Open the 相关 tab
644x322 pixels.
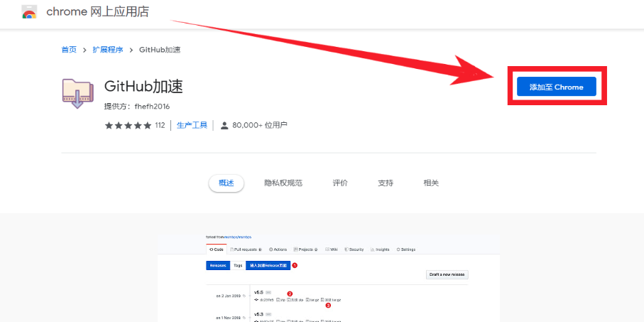pyautogui.click(x=431, y=183)
